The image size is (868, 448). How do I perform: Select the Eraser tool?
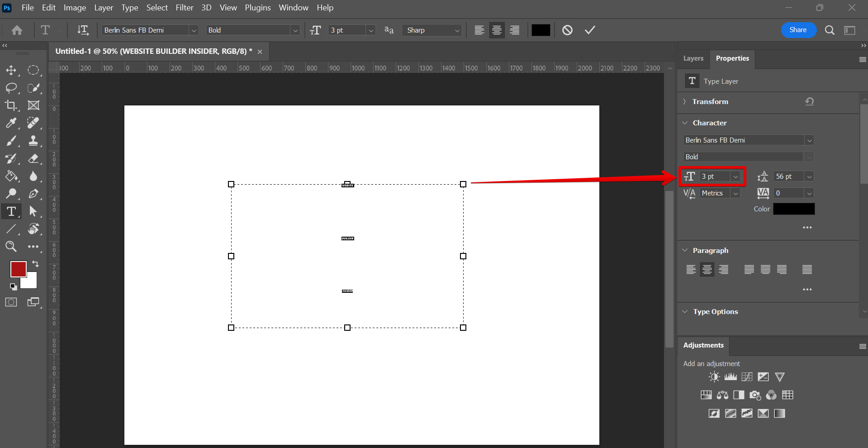33,158
